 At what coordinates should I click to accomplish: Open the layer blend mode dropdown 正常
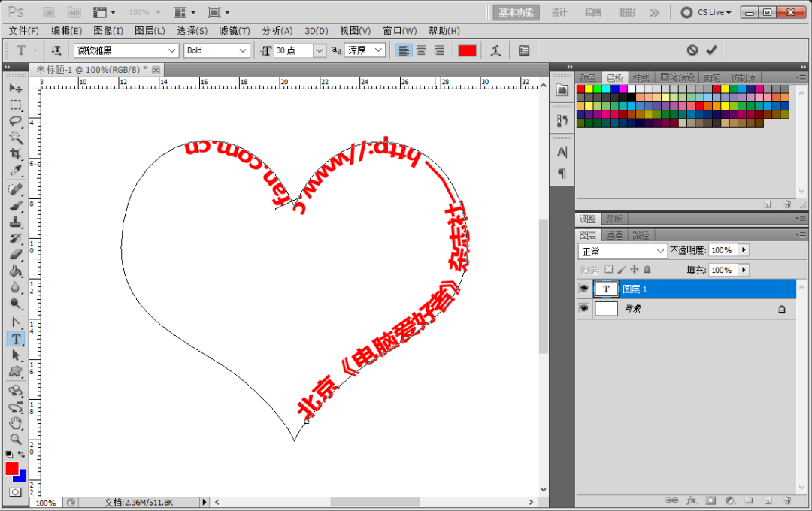tap(622, 251)
